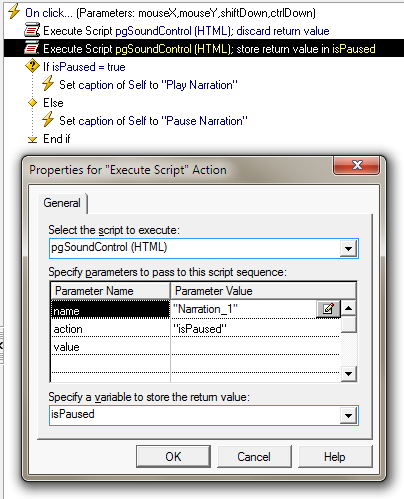Click the highlighted Execute Script scroll icon

coord(32,48)
